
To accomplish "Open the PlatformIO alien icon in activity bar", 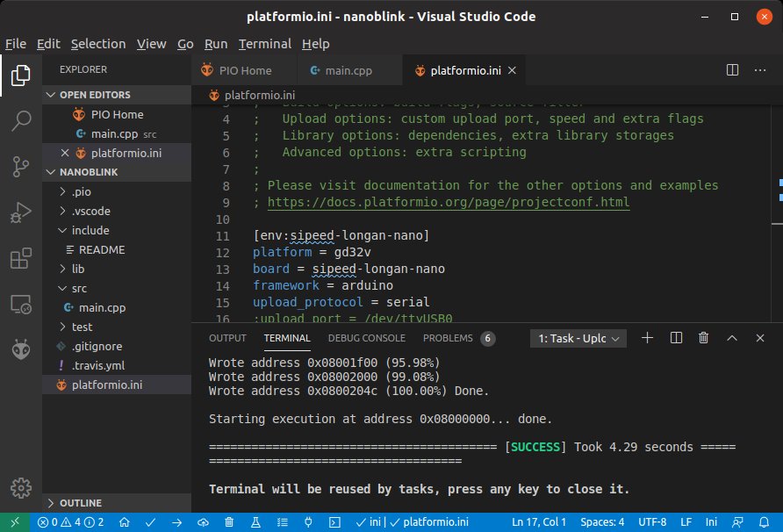I will (20, 349).
